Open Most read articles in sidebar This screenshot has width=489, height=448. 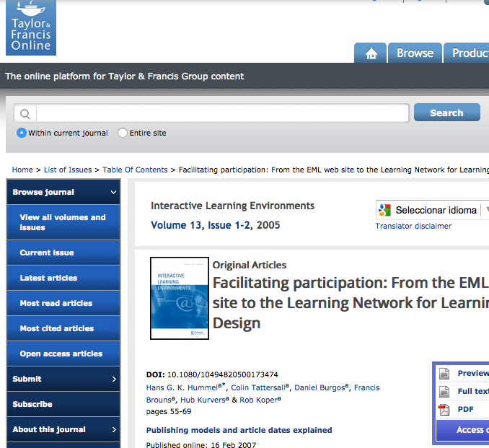point(56,303)
